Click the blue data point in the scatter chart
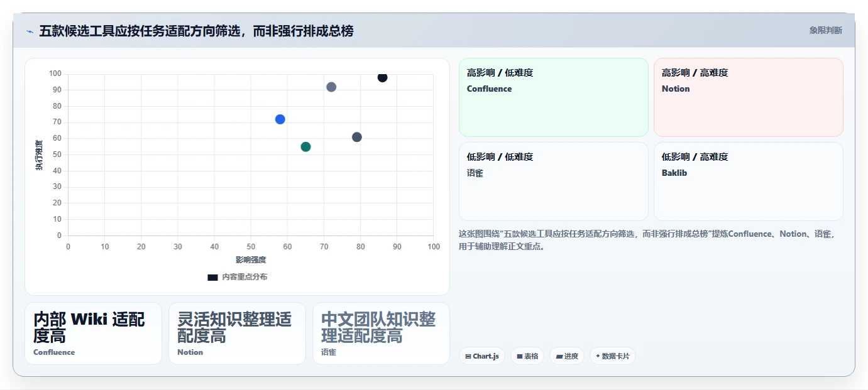Image resolution: width=868 pixels, height=390 pixels. click(280, 119)
